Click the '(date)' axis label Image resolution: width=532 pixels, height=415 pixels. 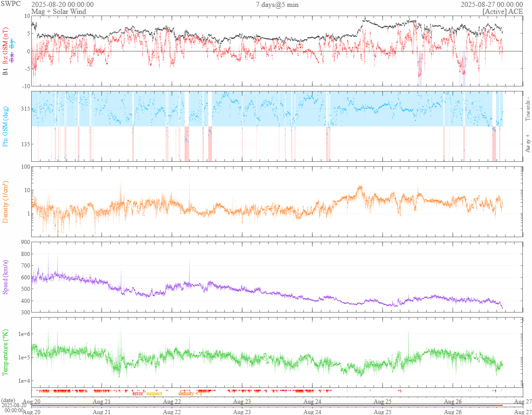tap(8, 401)
